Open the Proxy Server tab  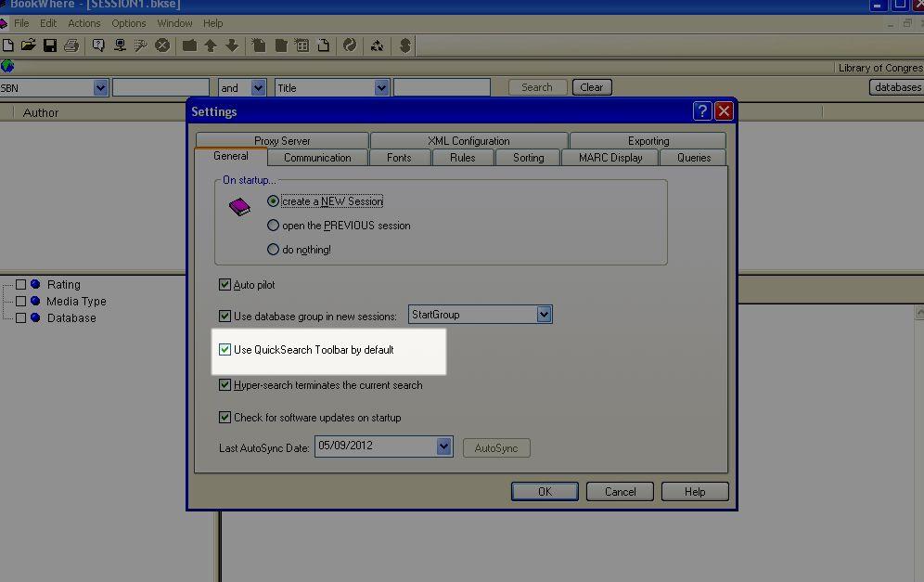(x=282, y=141)
